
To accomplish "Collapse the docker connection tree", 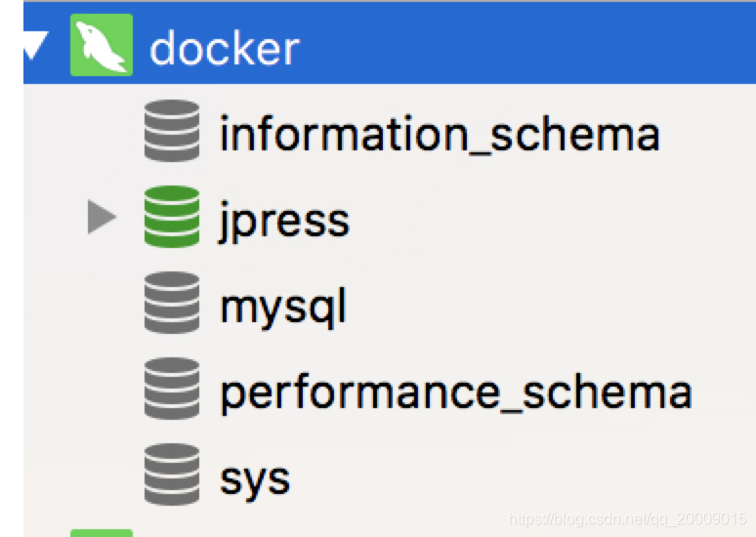I will (35, 44).
